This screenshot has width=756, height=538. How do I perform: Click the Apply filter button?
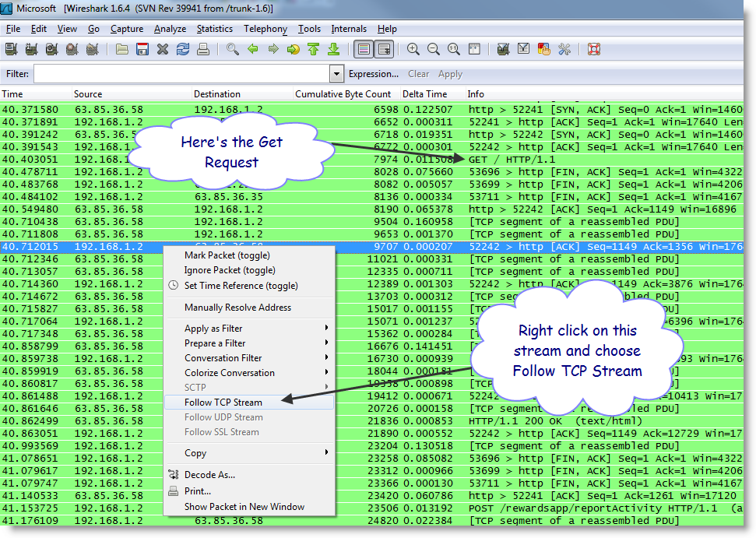coord(450,74)
